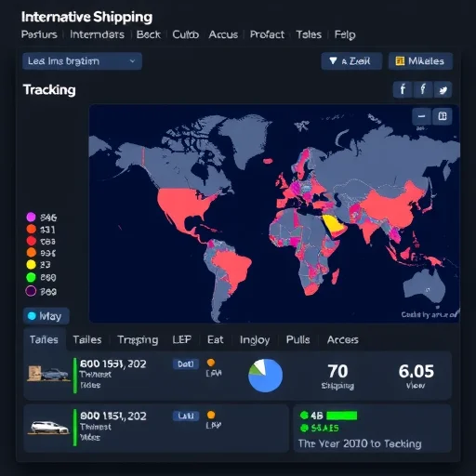Viewport: 476px width, 476px height.
Task: Click the boxes and truck shipment thumbnail
Action: pos(48,374)
